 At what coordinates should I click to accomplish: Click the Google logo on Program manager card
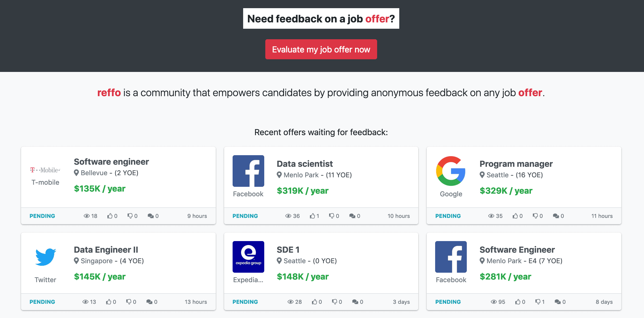(451, 171)
